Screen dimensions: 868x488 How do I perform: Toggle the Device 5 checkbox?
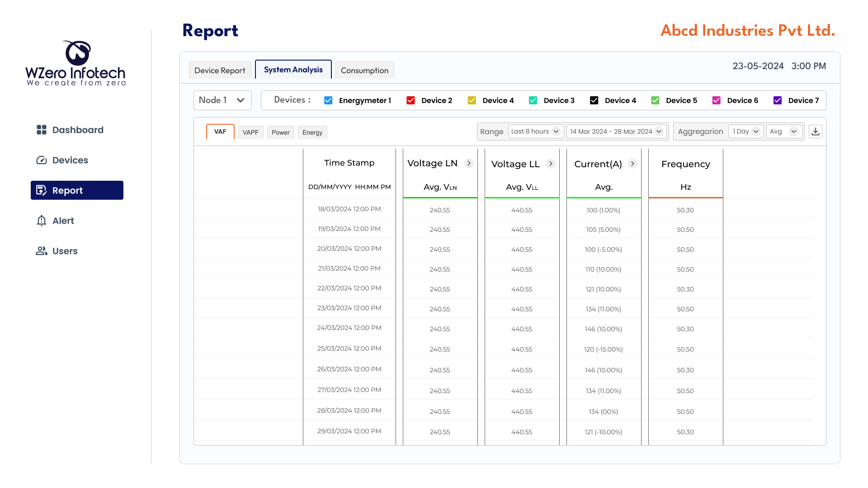point(655,100)
